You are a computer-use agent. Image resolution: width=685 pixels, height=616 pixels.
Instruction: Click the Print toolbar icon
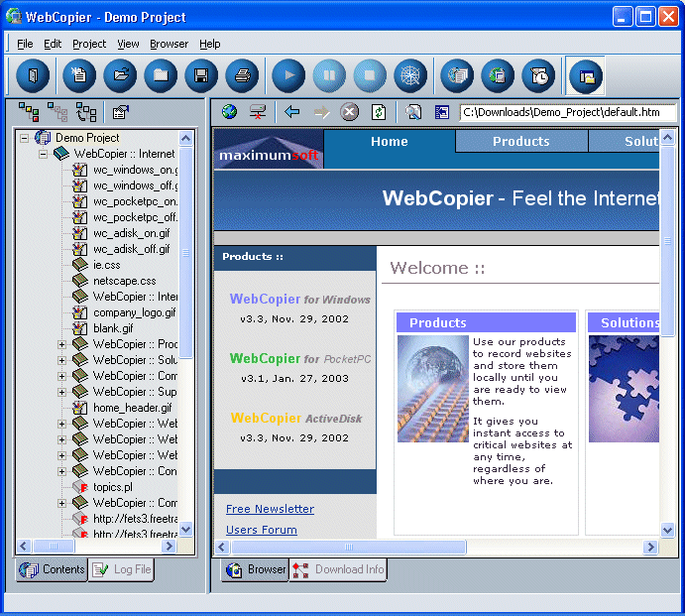[242, 76]
